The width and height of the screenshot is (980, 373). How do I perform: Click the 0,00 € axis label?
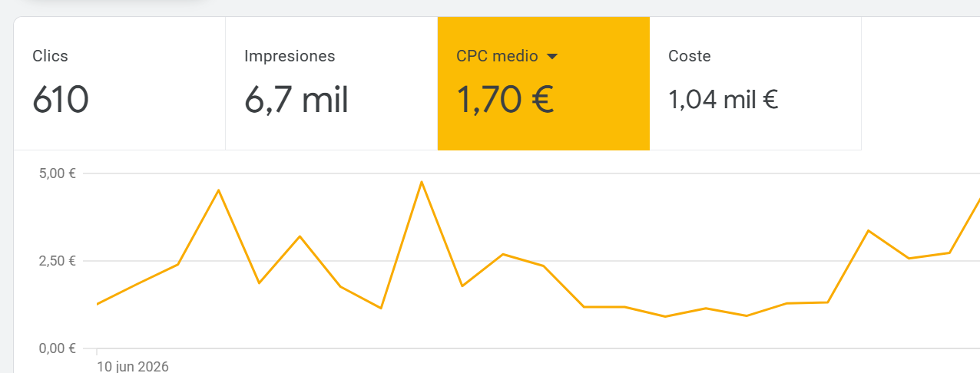[57, 348]
